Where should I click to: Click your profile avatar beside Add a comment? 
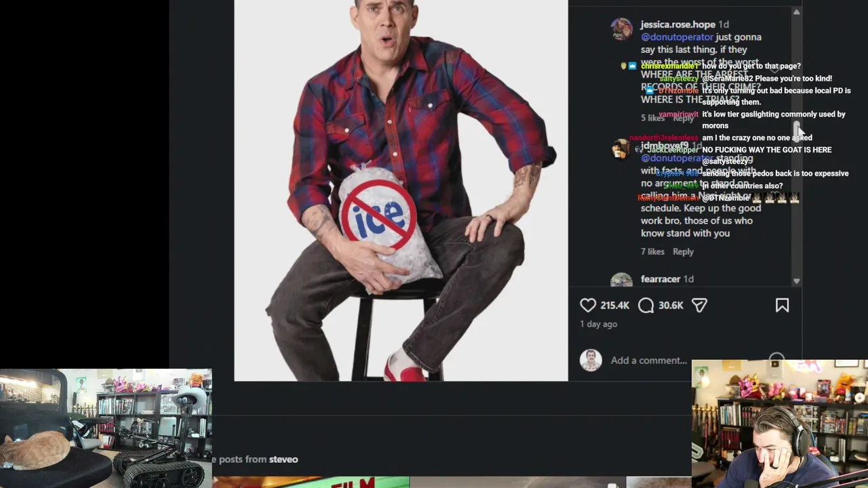click(591, 360)
